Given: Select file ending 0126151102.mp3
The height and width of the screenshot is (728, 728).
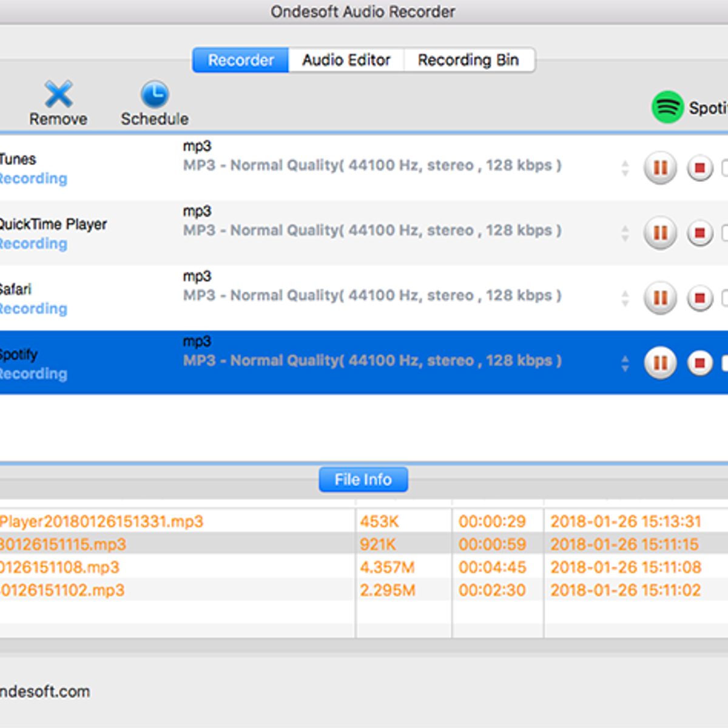Looking at the screenshot, I should 62,590.
